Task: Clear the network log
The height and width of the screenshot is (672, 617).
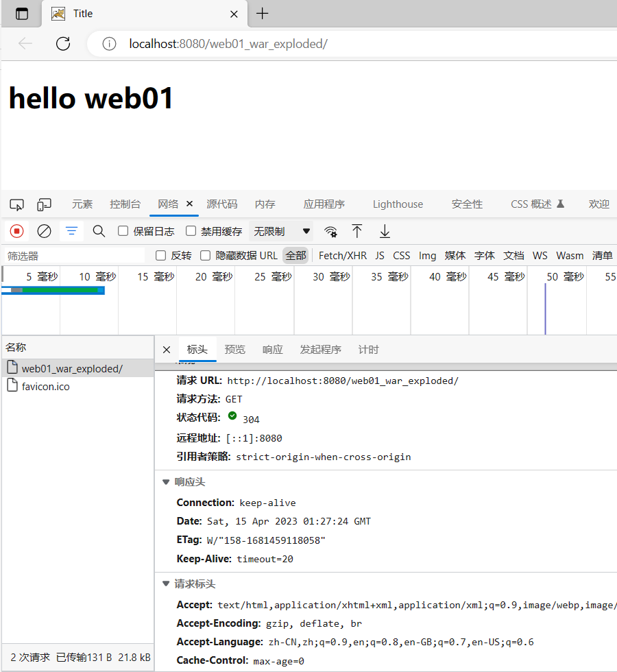Action: (44, 231)
